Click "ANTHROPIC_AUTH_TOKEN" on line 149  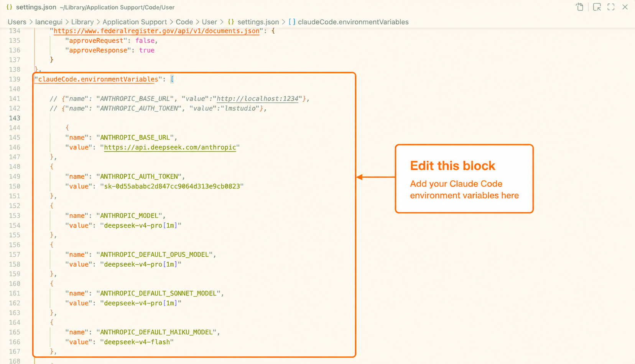(x=139, y=176)
